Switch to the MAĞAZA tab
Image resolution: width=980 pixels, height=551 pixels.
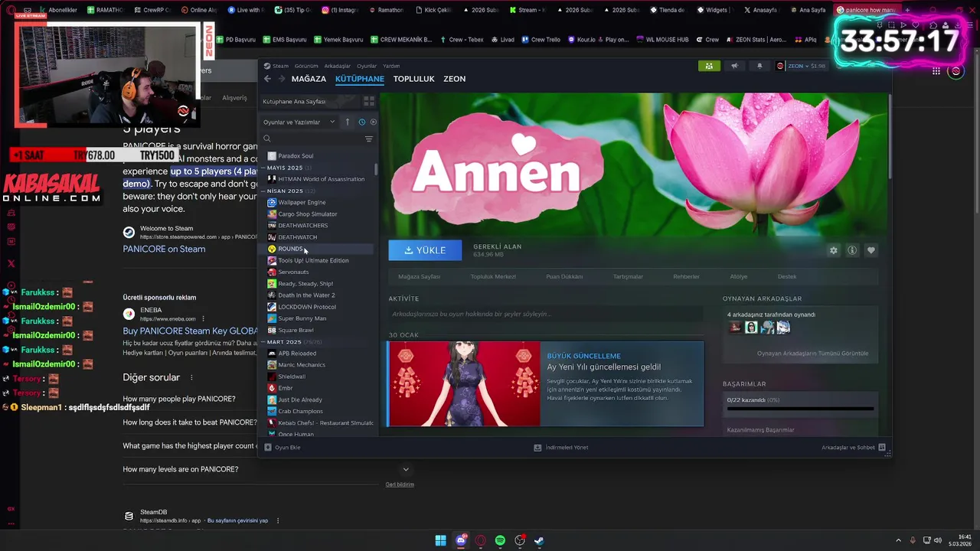(x=309, y=79)
